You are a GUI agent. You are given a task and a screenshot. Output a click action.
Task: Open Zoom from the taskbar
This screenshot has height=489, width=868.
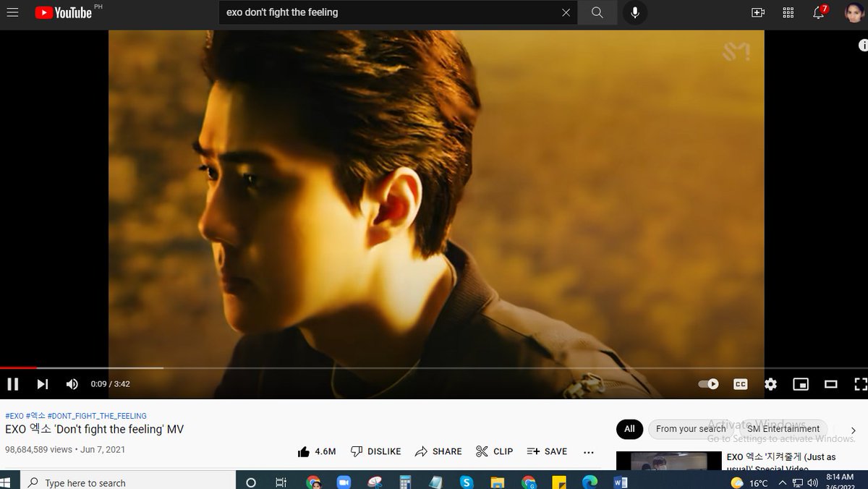click(x=344, y=482)
